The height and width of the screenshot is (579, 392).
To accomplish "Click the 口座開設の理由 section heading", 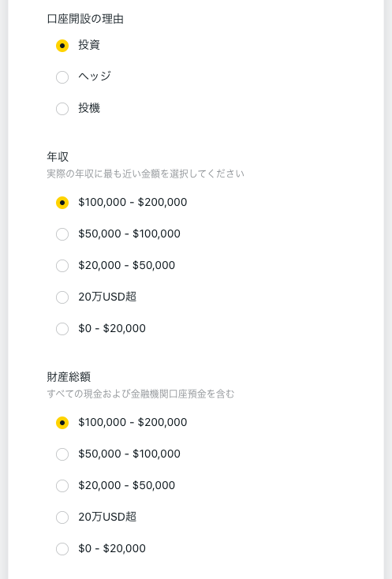I will tap(85, 19).
